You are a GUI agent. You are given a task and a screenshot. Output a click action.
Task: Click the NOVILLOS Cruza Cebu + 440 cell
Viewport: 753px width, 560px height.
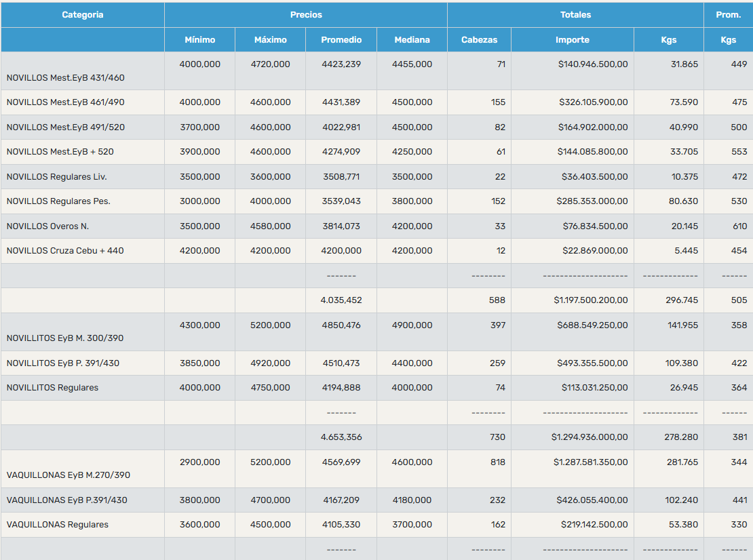pos(83,250)
